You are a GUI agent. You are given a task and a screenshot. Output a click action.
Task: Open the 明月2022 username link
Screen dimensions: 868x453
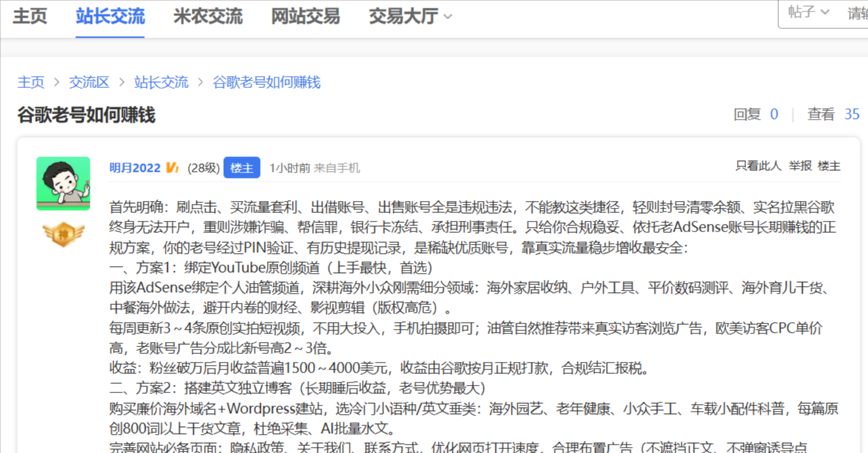[x=134, y=168]
